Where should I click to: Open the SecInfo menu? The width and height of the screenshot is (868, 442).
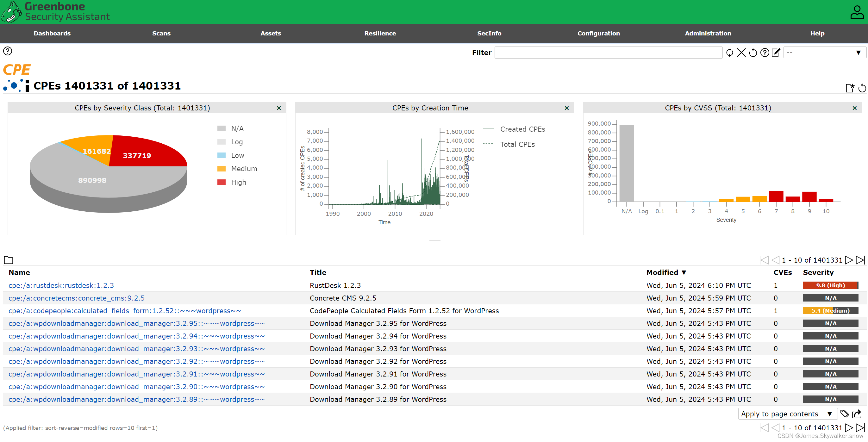pyautogui.click(x=489, y=33)
